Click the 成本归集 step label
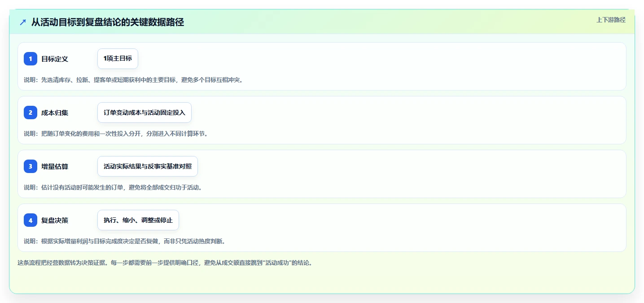 (x=55, y=113)
